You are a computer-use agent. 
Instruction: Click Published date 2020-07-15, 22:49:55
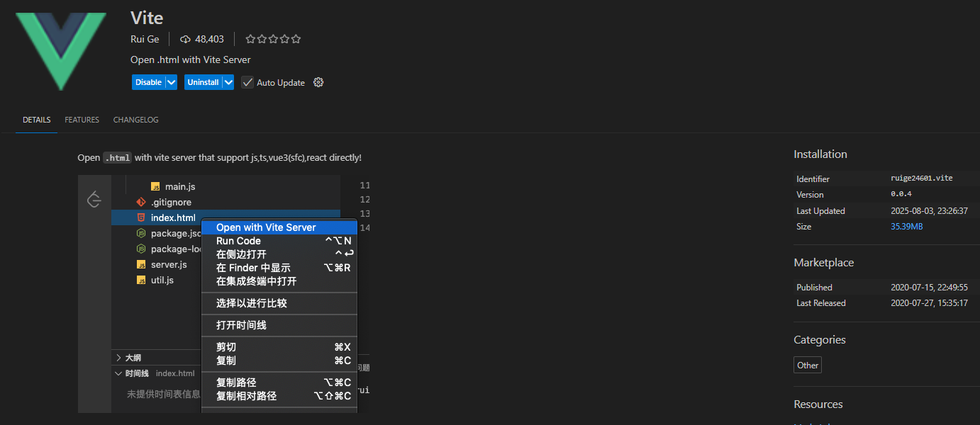click(x=929, y=288)
